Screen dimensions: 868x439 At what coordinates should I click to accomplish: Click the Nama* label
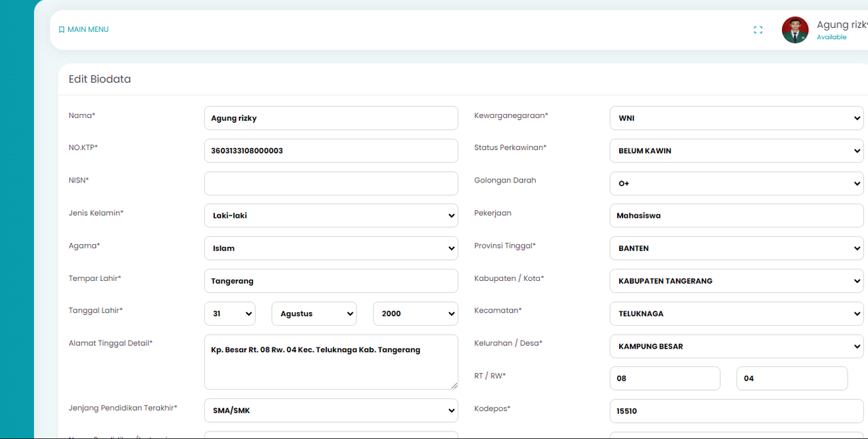(82, 115)
